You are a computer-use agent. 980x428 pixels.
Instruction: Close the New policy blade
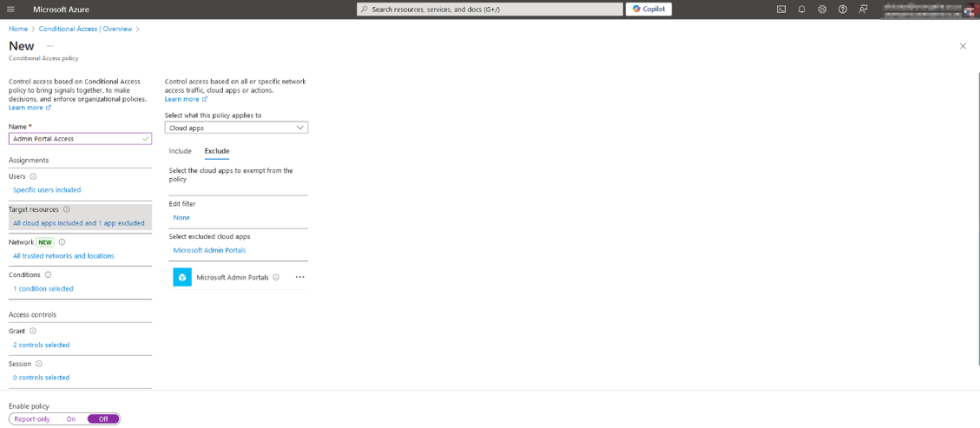pyautogui.click(x=963, y=46)
